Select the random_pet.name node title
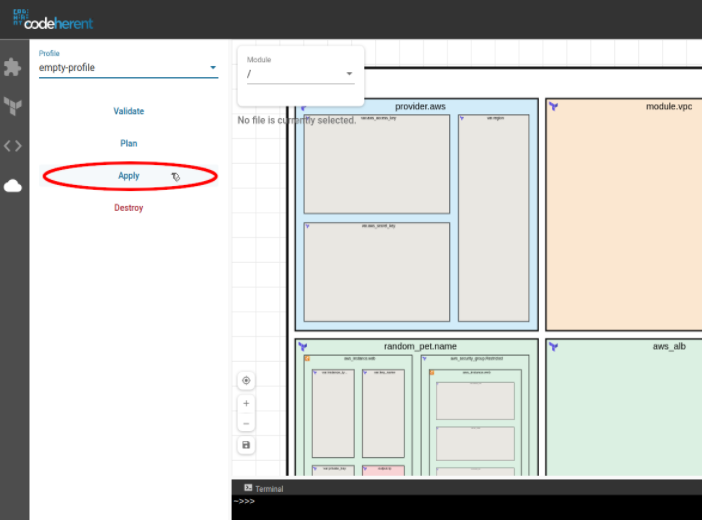 (420, 346)
